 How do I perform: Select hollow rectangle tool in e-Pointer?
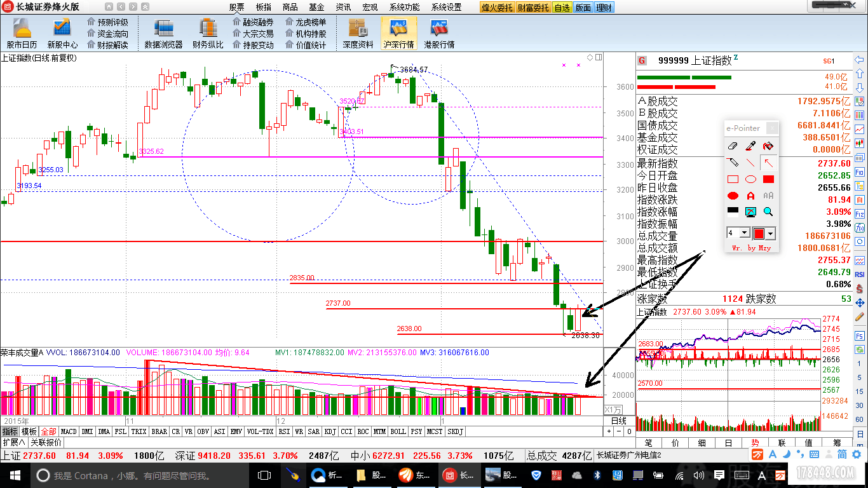(x=733, y=179)
